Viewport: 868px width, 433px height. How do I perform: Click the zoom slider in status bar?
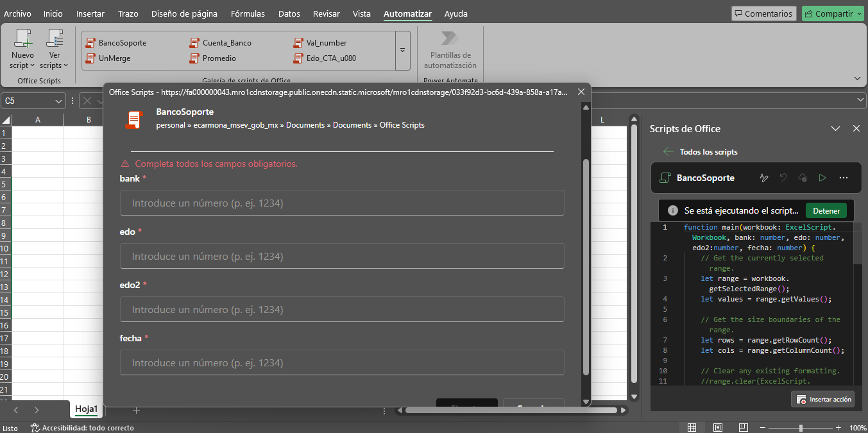click(801, 427)
